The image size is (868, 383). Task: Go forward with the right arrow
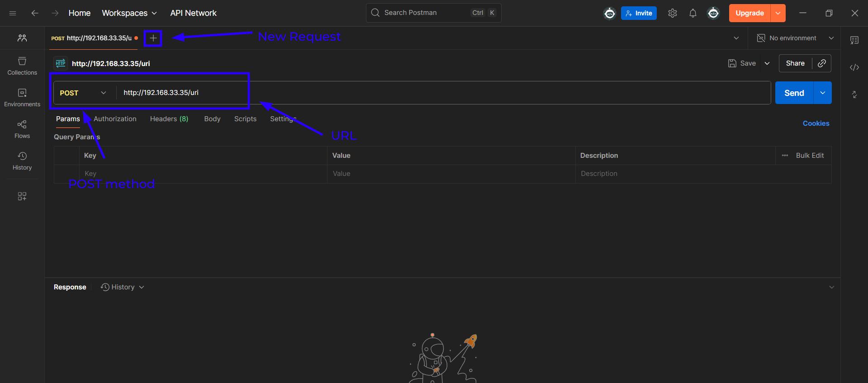click(55, 13)
